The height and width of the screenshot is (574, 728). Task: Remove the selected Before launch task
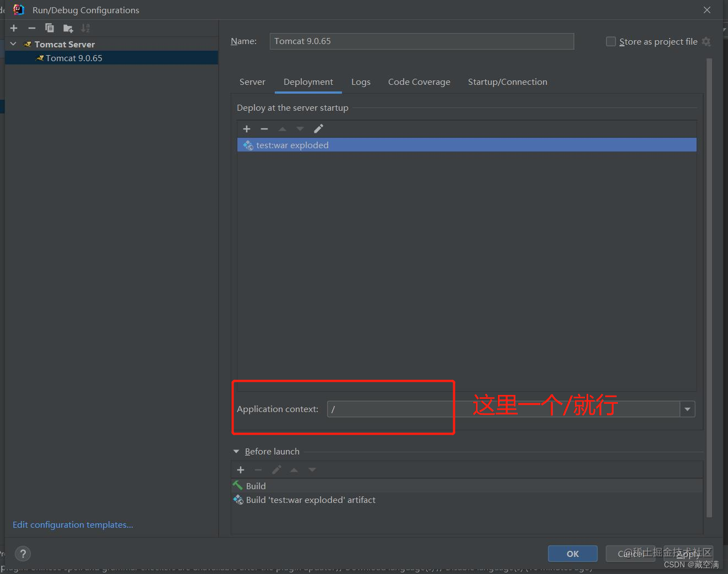[258, 470]
